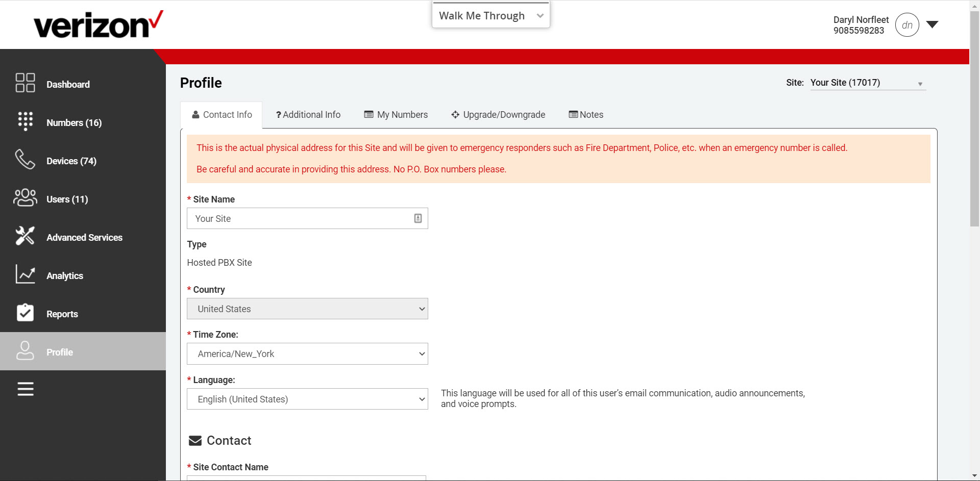The height and width of the screenshot is (481, 980).
Task: Click the Daryl Norfleet account name
Action: tap(861, 19)
